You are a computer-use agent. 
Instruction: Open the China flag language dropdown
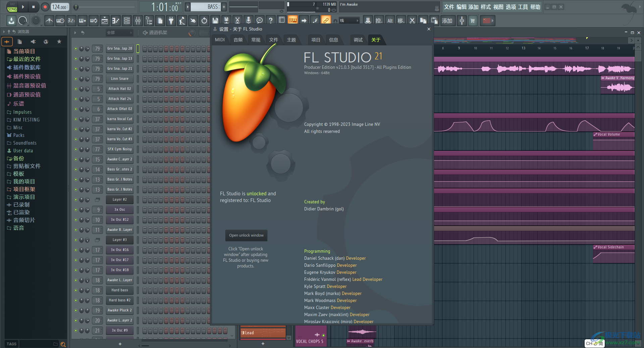(488, 21)
